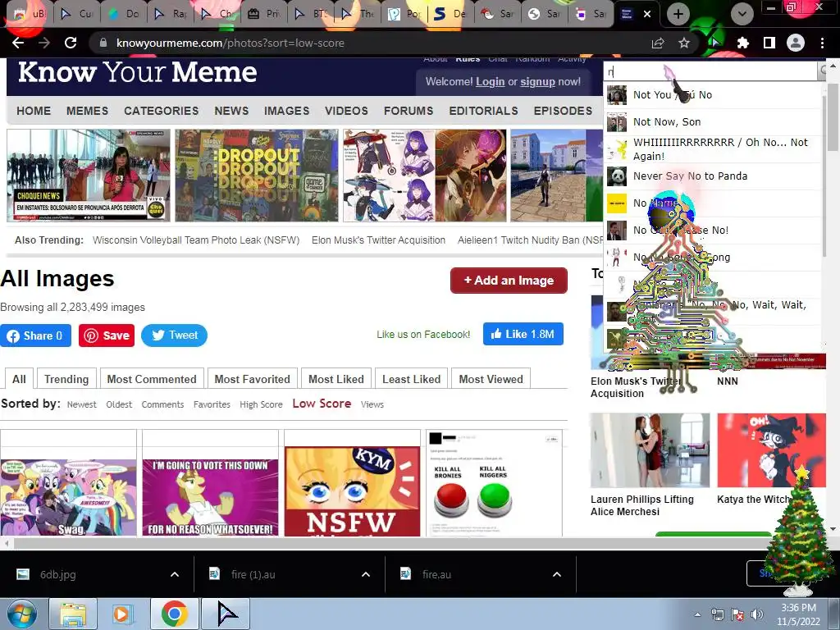Open Wisconsin Volleyball Team trending link

click(196, 240)
